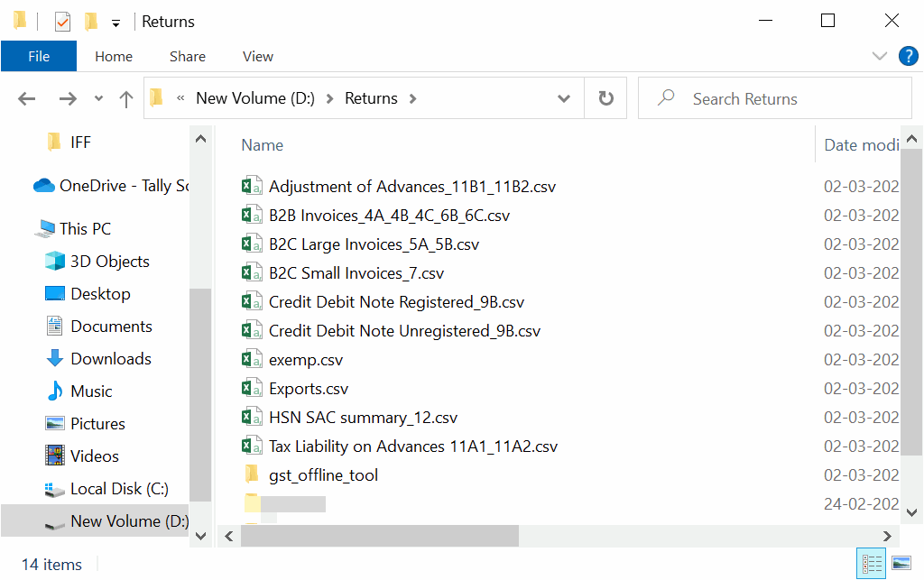This screenshot has height=580, width=924.
Task: Open the address bar history dropdown
Action: click(x=564, y=98)
